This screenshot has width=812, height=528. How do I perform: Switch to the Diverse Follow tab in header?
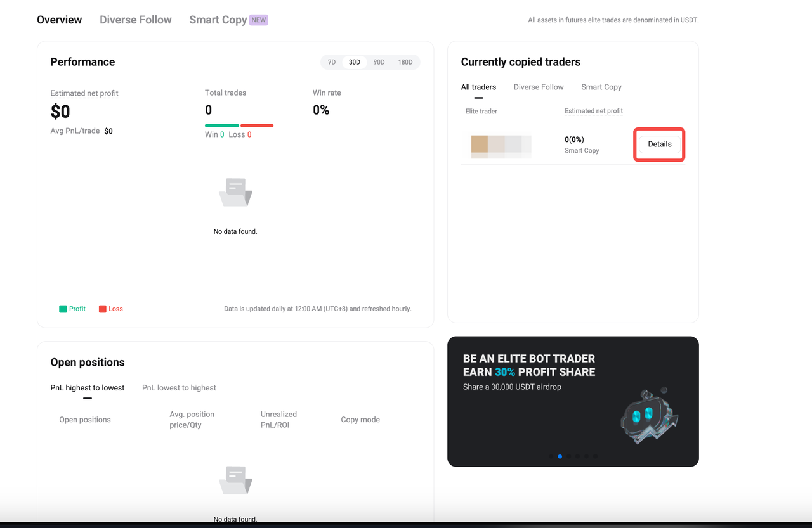pyautogui.click(x=135, y=20)
